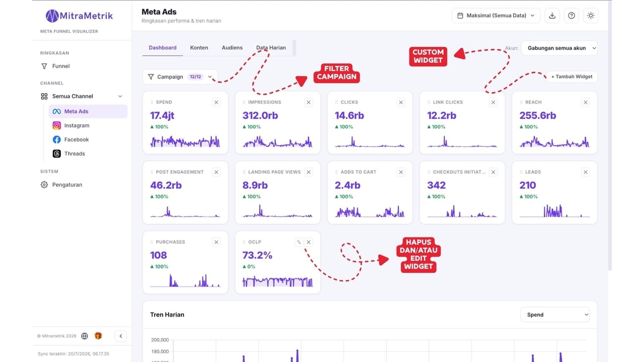Collapse the sidebar with the chevron button
Image resolution: width=644 pixels, height=362 pixels.
(x=121, y=336)
